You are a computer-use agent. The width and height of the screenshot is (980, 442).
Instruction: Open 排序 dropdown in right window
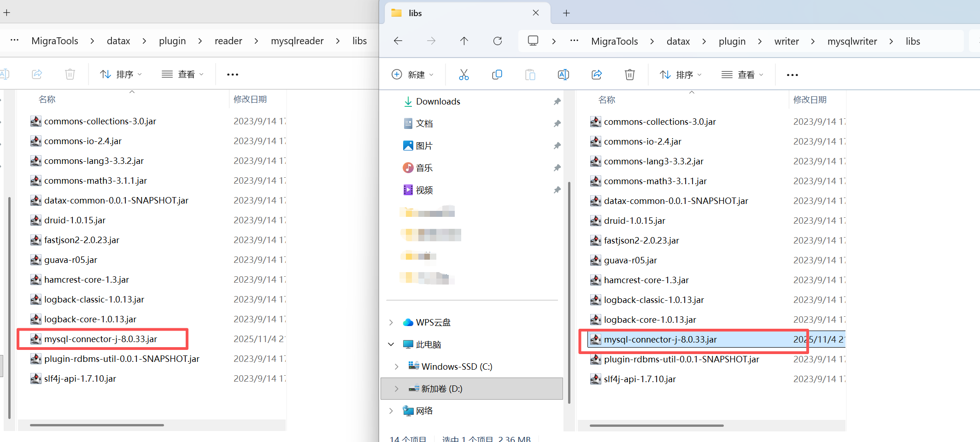681,75
